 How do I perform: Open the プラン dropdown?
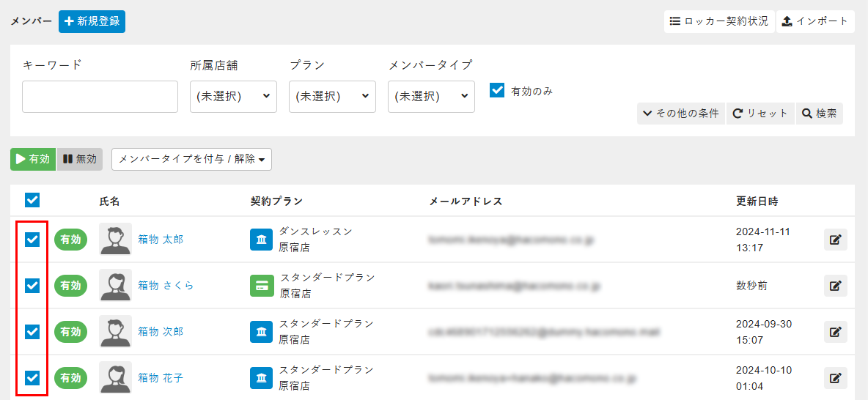(332, 96)
